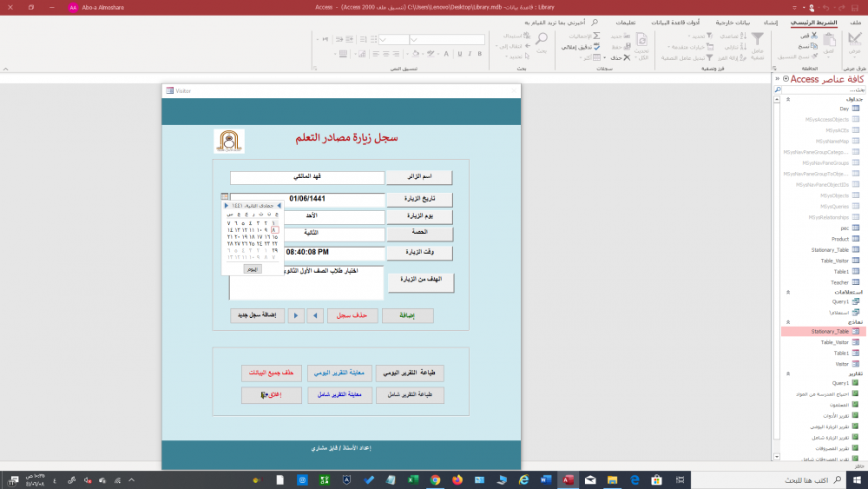The height and width of the screenshot is (489, 868).
Task: Open the External Data (بيانات خارجية) tab
Action: click(733, 23)
